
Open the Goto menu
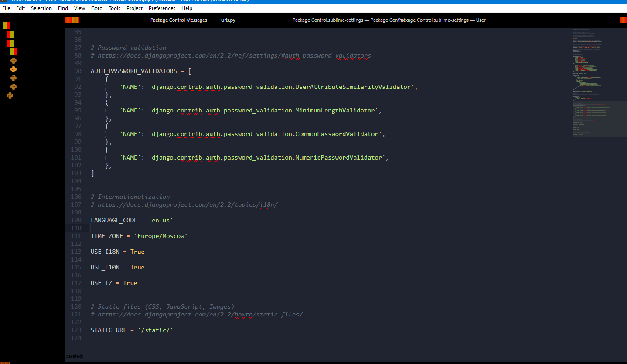pos(97,8)
